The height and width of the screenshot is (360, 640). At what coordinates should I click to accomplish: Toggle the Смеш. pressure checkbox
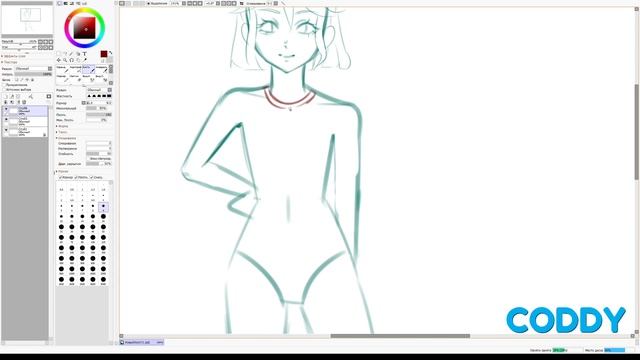91,178
